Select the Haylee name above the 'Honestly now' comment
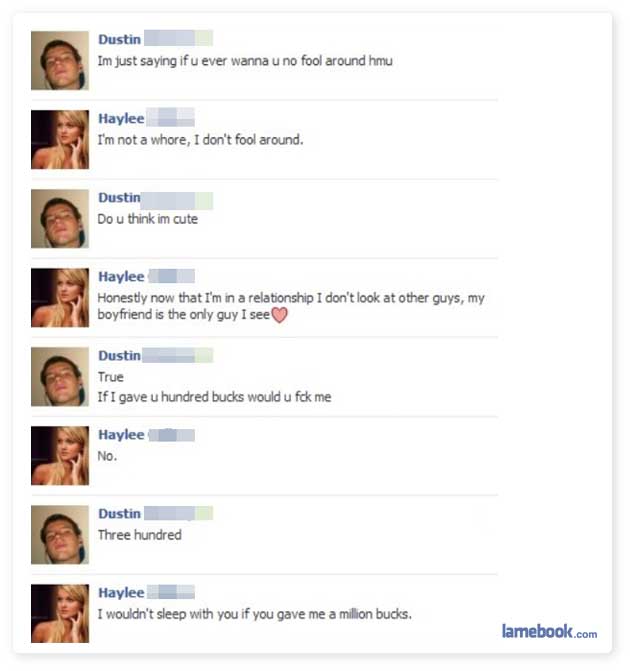Viewport: 630px width, 671px height. coord(121,276)
